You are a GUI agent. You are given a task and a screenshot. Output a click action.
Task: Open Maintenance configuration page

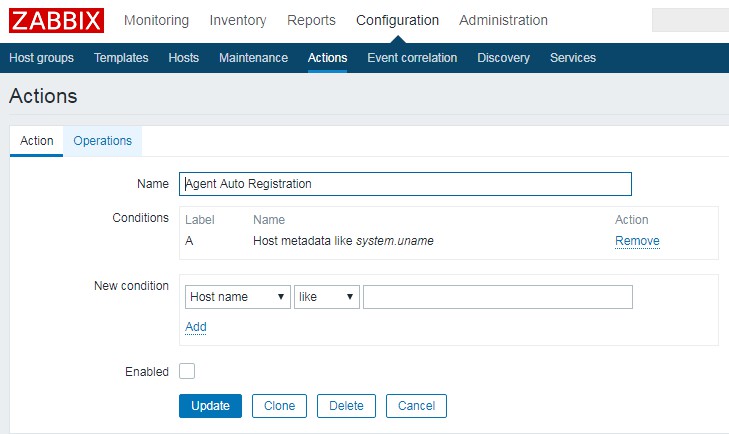click(x=253, y=58)
